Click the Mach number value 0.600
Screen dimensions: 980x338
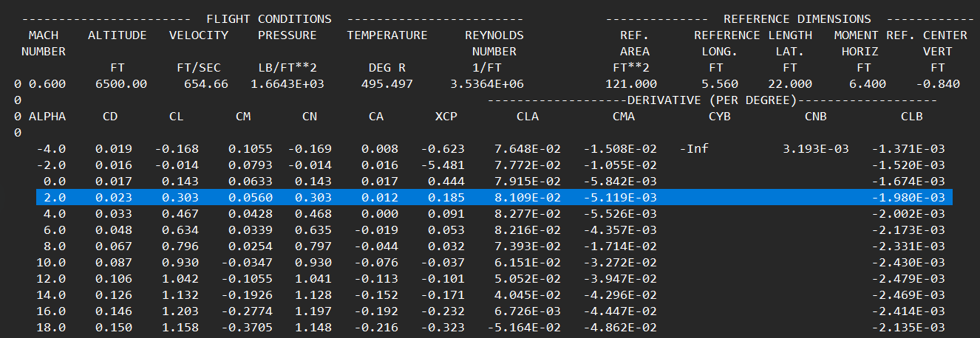(47, 84)
